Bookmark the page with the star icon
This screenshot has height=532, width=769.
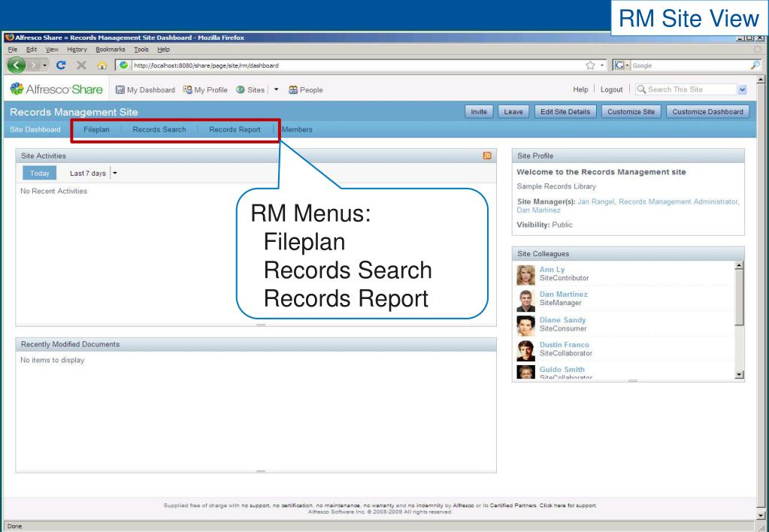pyautogui.click(x=591, y=65)
